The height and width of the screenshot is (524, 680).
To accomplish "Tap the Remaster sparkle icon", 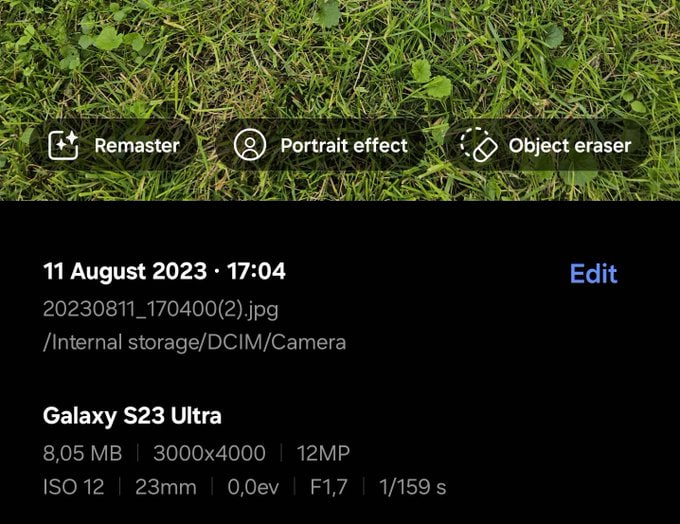I will coord(63,145).
